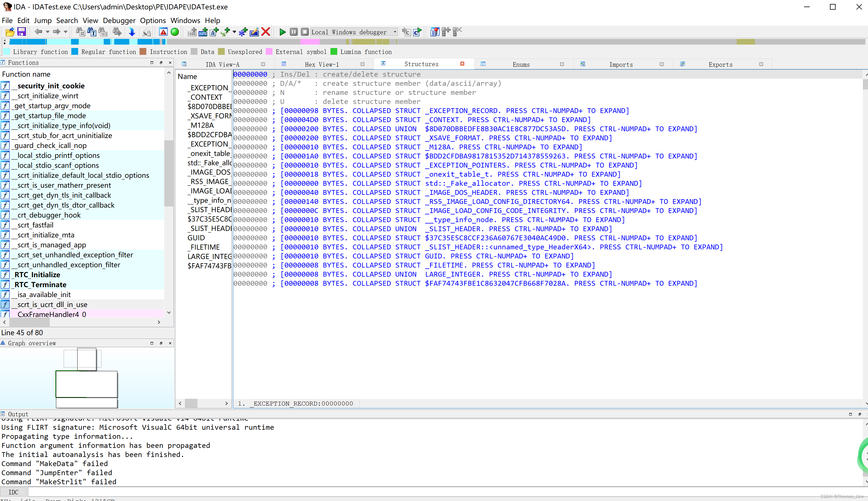Float the Functions panel with its restore button
The image size is (868, 501).
click(161, 62)
